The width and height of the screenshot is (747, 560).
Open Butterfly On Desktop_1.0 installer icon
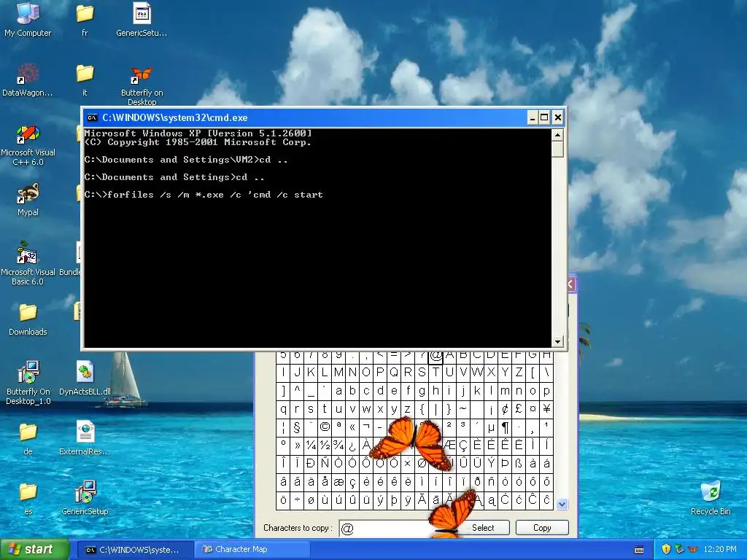(28, 384)
